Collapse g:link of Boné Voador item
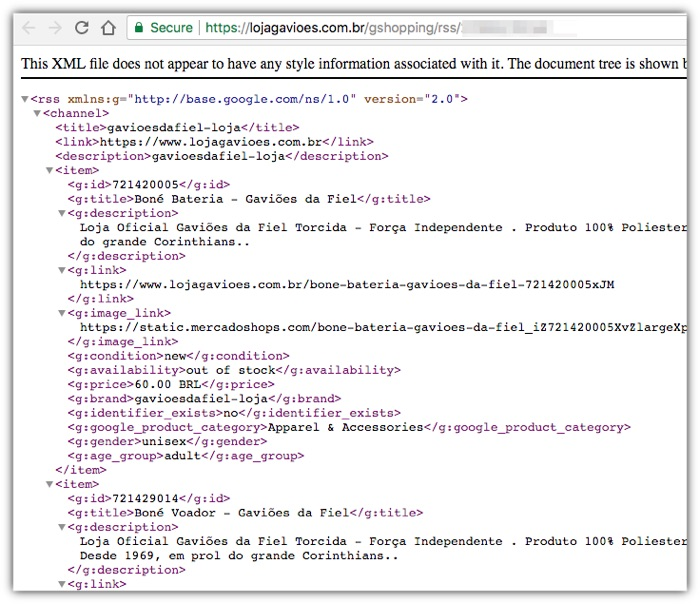Screen dimensions: 700x604 [x=62, y=584]
